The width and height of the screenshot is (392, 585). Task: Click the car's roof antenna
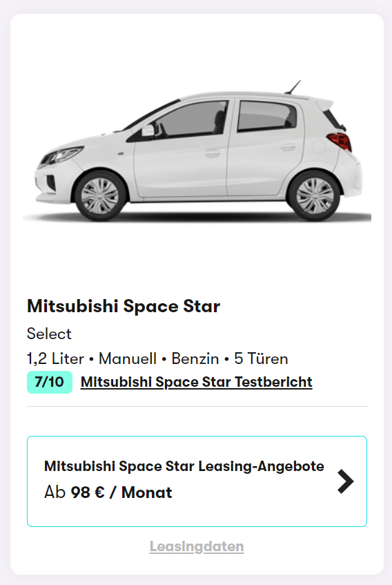[x=293, y=86]
